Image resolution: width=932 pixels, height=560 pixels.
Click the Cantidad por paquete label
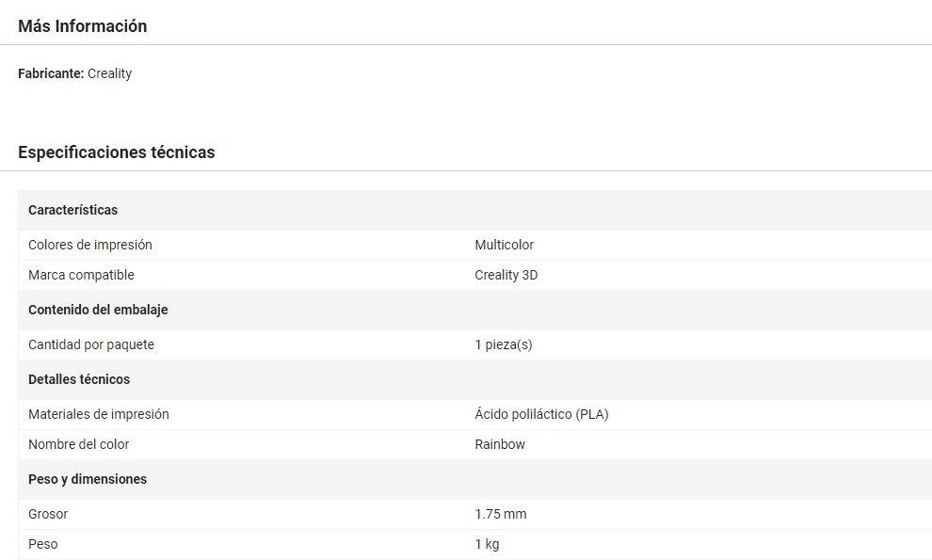pos(90,344)
